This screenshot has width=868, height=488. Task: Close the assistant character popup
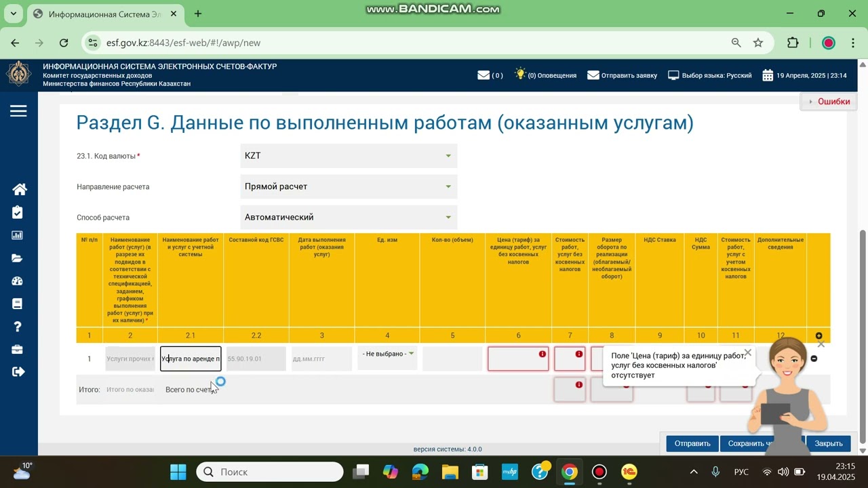click(821, 344)
